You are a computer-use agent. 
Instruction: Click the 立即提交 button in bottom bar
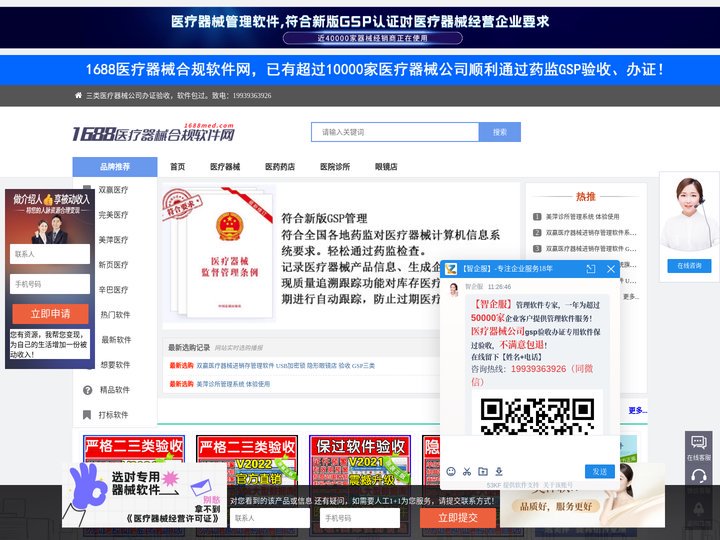click(458, 518)
